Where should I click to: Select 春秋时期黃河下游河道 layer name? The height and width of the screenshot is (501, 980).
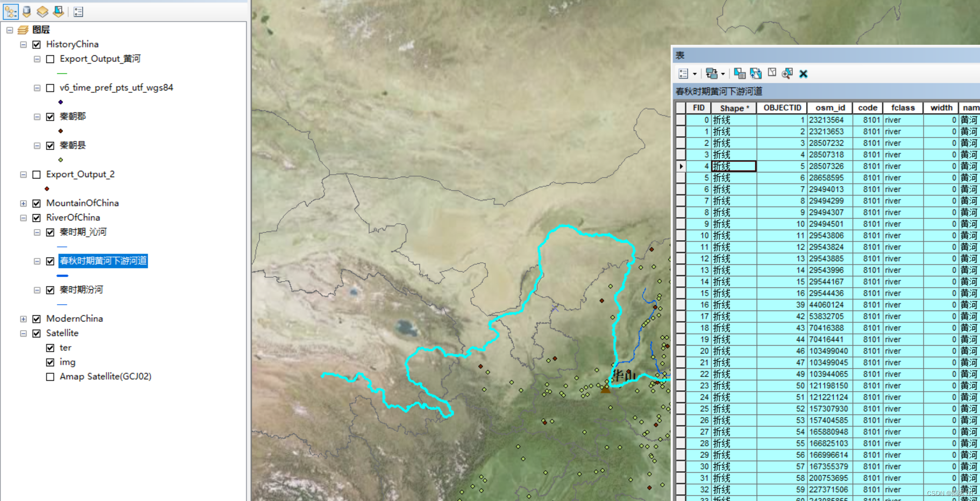(103, 261)
